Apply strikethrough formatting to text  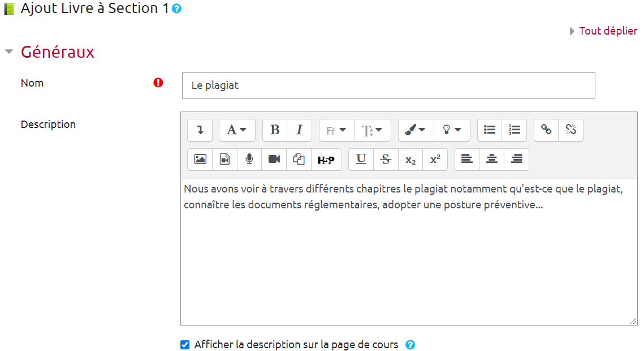point(386,160)
